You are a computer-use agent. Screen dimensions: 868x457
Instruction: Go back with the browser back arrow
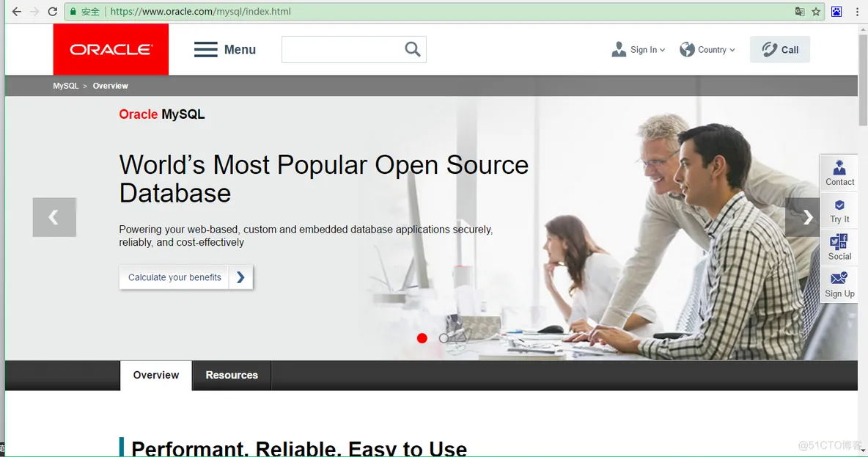click(17, 12)
